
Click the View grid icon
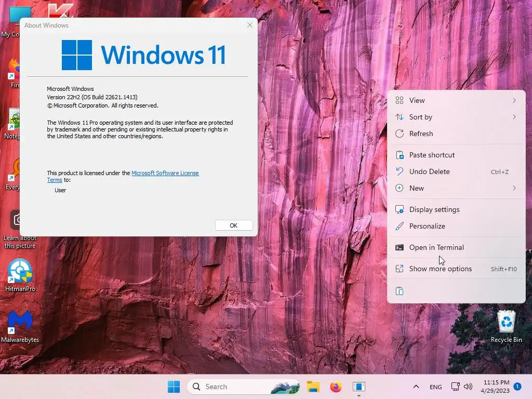coord(400,100)
